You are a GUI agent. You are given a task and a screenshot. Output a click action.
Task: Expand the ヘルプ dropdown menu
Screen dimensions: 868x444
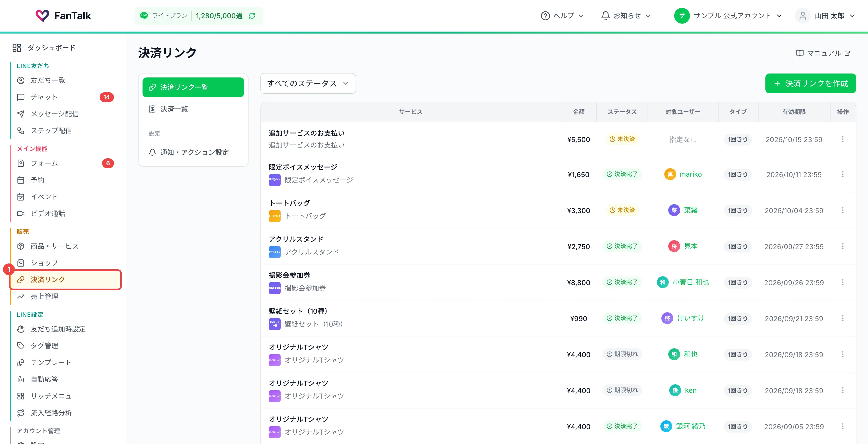point(562,16)
